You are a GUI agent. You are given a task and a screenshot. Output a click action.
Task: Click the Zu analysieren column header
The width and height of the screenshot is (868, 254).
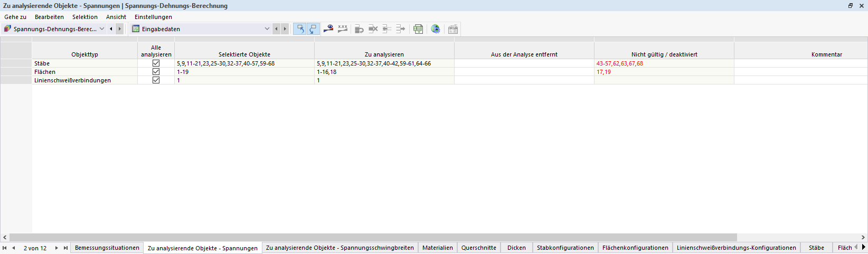click(x=384, y=50)
